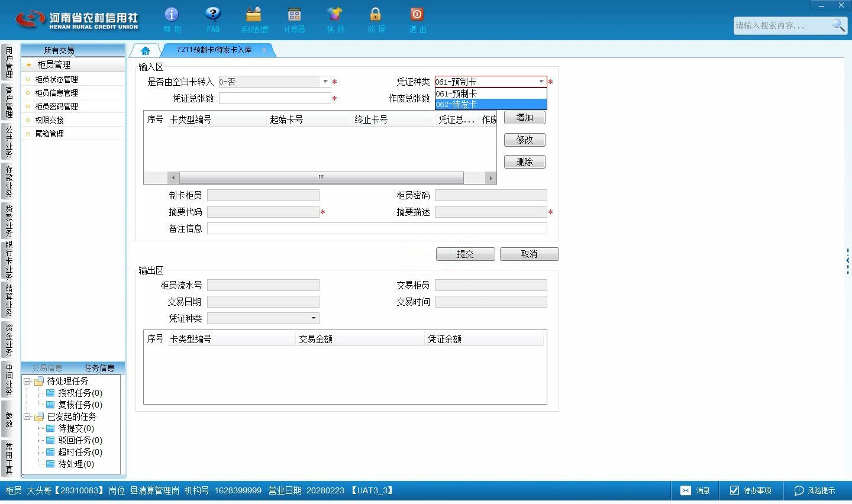Screen dimensions: 852x504
Task: Select 062-待发卡 from the dropdown list
Action: point(490,105)
